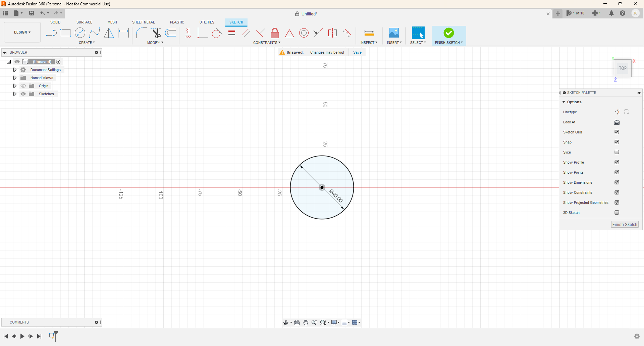This screenshot has height=346, width=644.
Task: Apply Tangent constraint
Action: tap(217, 33)
